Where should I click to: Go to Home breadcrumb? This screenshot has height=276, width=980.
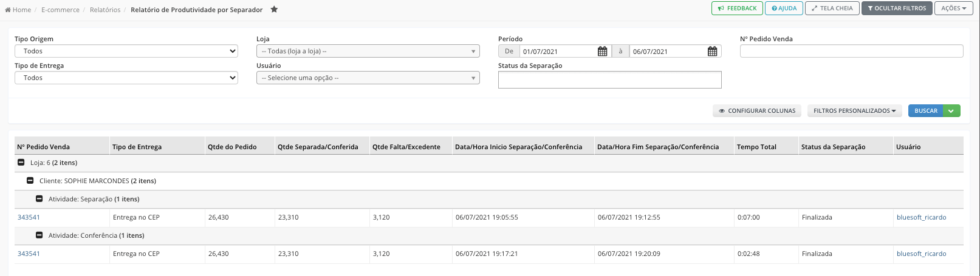click(18, 10)
